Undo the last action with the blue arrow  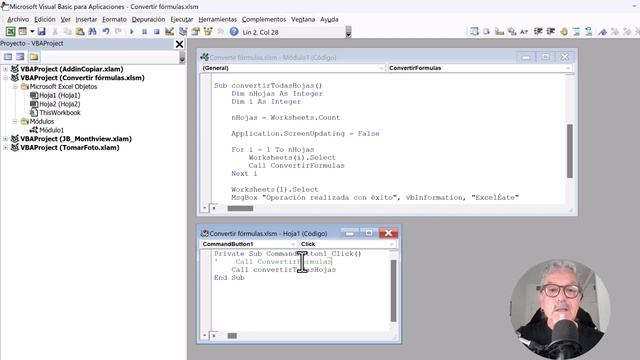click(106, 31)
